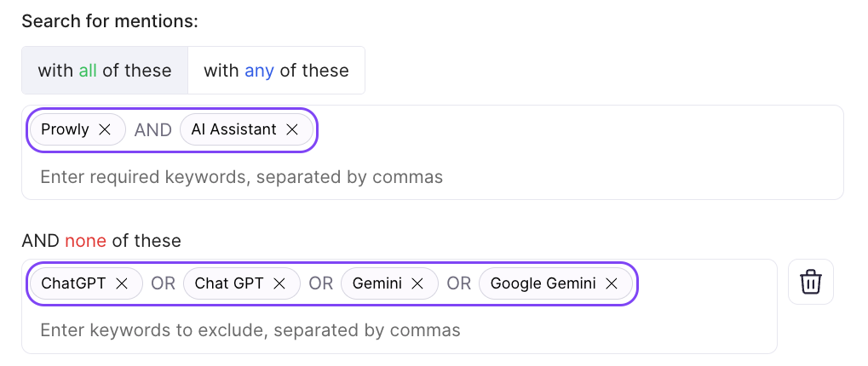Switch to "with all of these" mode
The width and height of the screenshot is (868, 366).
pyautogui.click(x=105, y=71)
